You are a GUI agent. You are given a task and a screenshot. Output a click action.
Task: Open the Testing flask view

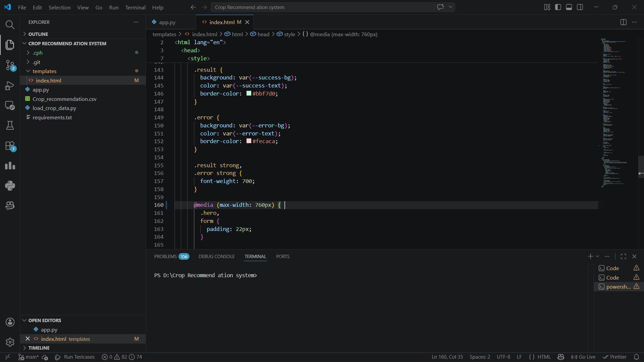[x=10, y=125]
